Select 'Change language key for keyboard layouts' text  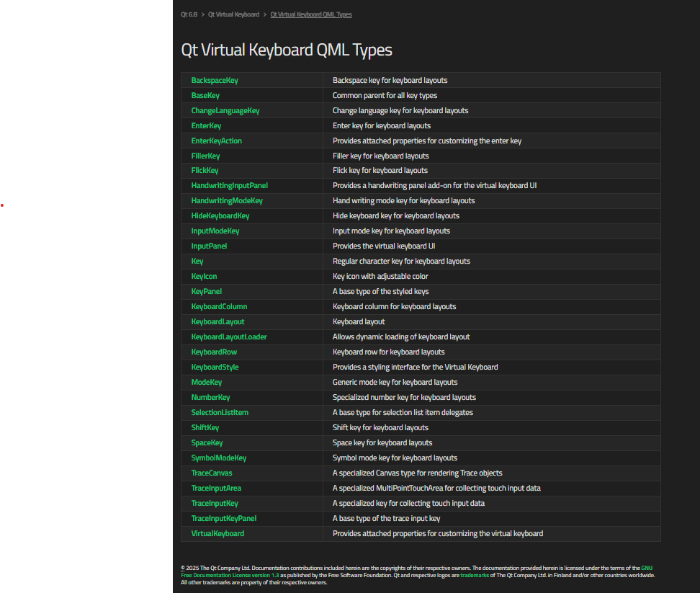[x=400, y=111]
